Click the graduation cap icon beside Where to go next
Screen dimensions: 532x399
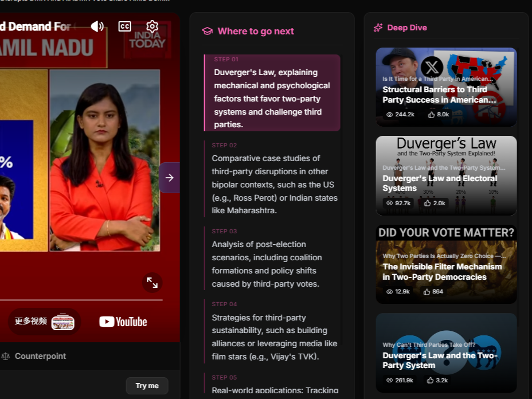pos(208,31)
